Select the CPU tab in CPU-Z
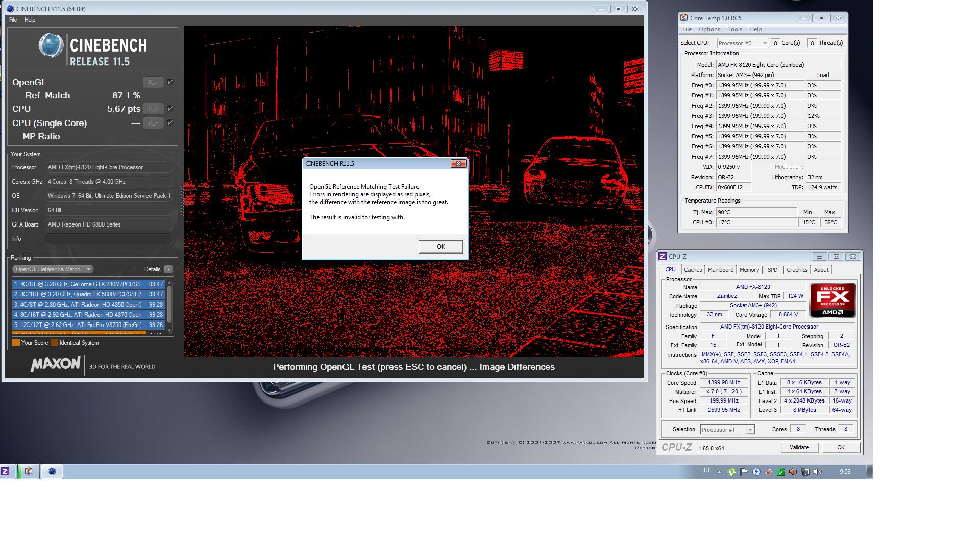This screenshot has height=551, width=980. click(670, 269)
